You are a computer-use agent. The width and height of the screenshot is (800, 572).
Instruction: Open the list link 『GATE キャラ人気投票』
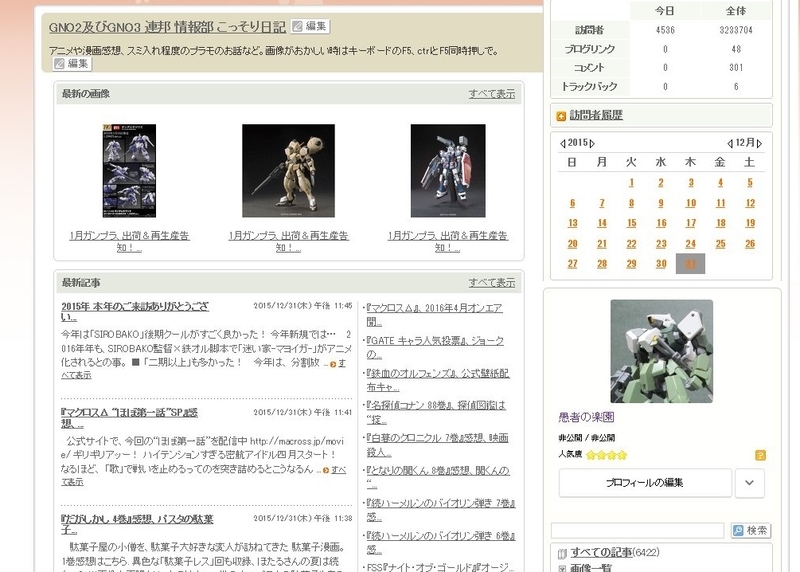[x=435, y=347]
